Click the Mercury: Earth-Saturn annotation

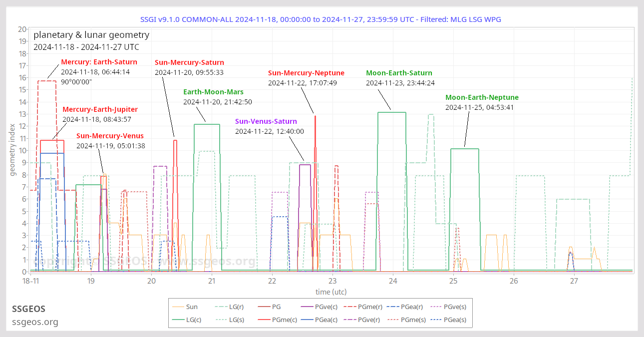(x=98, y=62)
